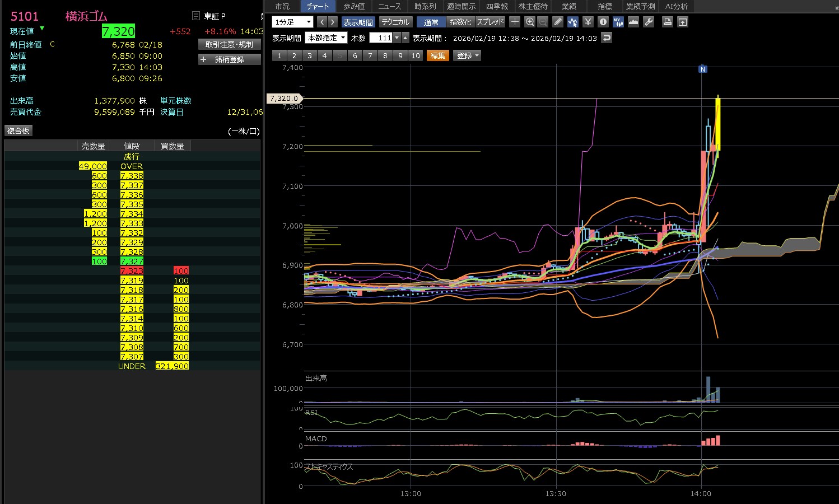Click the 7,320.0 price level marker
Viewport: 839px width, 504px height.
click(285, 98)
